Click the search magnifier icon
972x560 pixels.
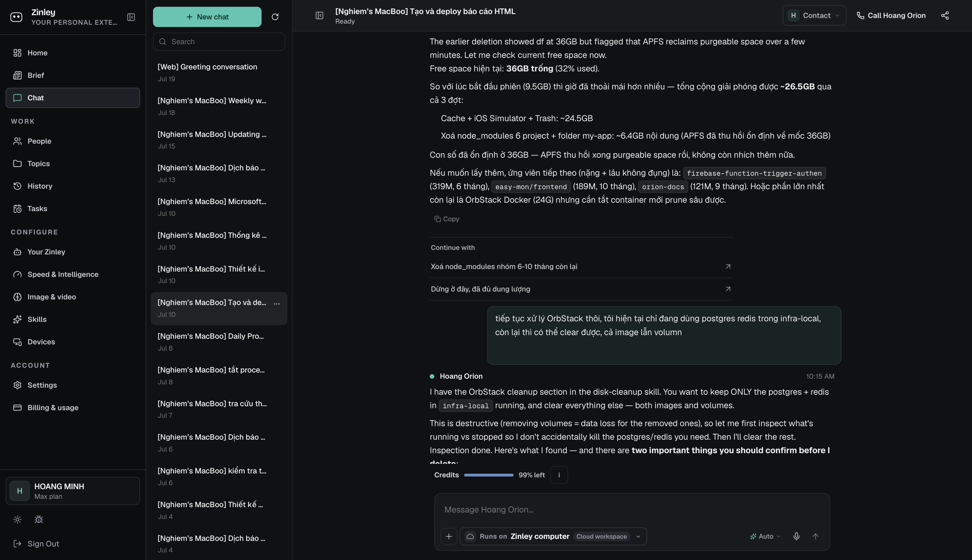point(163,42)
